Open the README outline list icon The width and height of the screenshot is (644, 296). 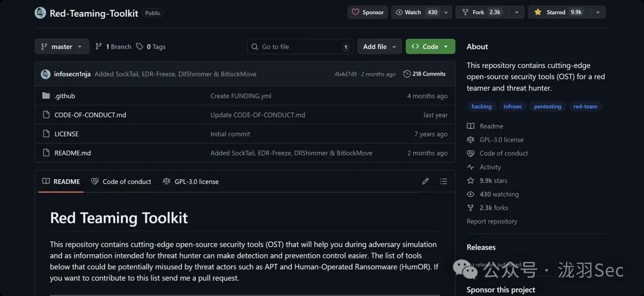coord(444,181)
